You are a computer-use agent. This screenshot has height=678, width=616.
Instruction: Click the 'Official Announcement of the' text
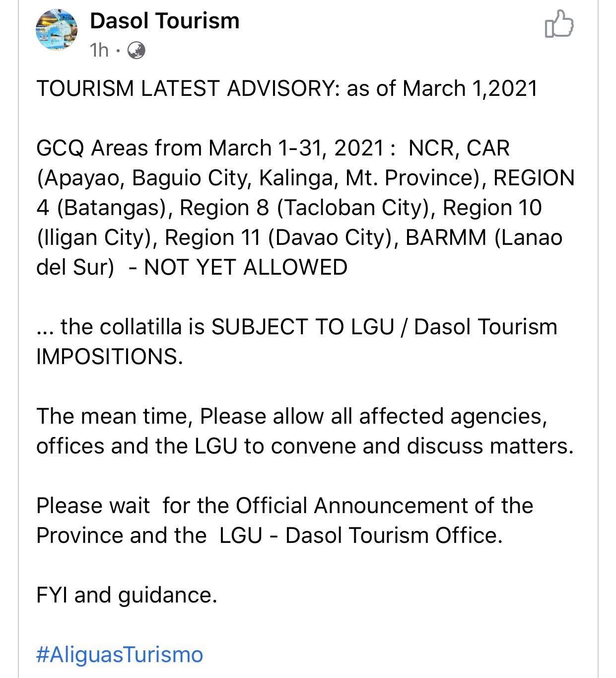tap(384, 506)
